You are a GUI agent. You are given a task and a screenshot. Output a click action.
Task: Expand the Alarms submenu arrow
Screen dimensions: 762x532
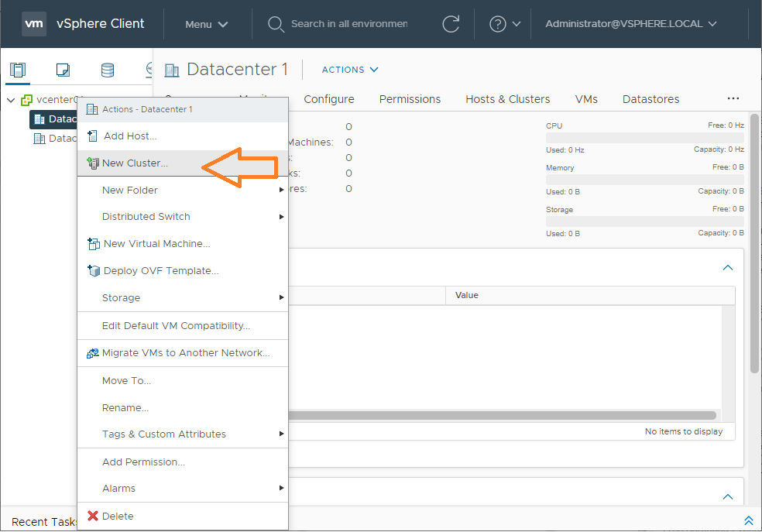281,488
